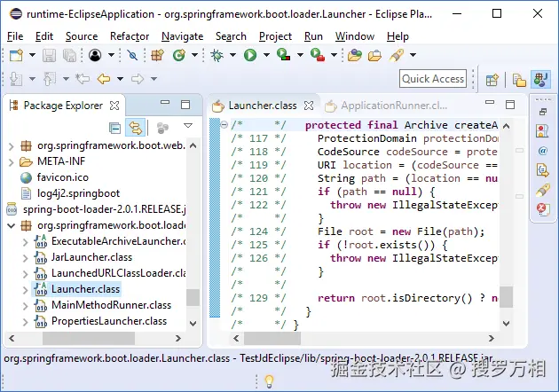This screenshot has width=559, height=392.
Task: Open the Javadoc @ view in side bar
Action: 543,151
